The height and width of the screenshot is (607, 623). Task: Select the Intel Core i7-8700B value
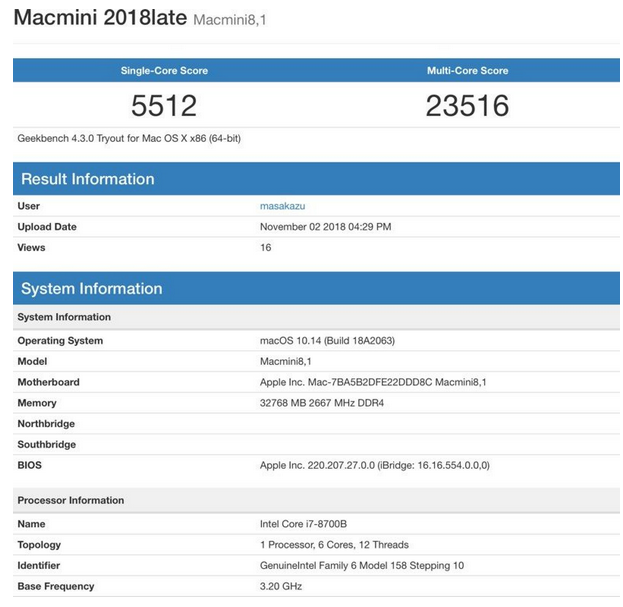coord(303,524)
